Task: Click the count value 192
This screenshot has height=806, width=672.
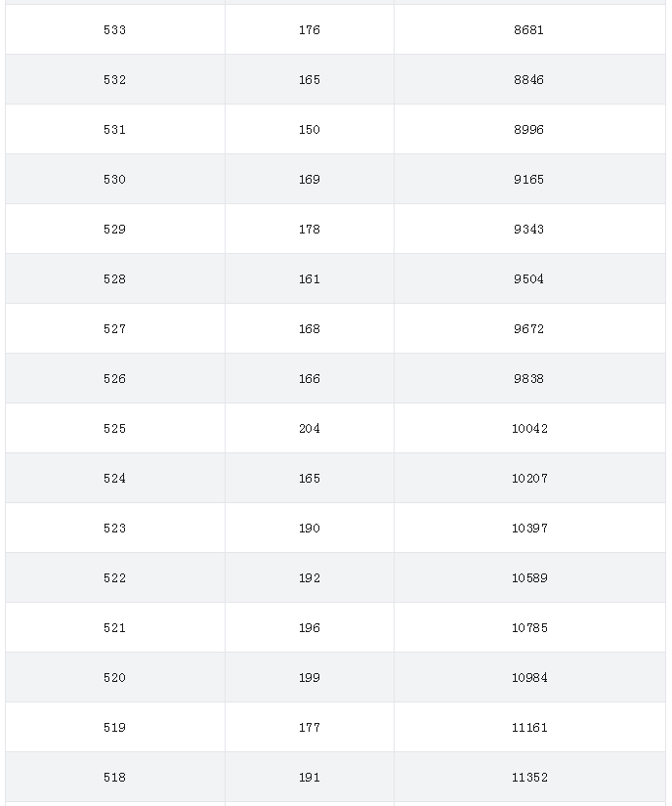Action: click(x=310, y=578)
